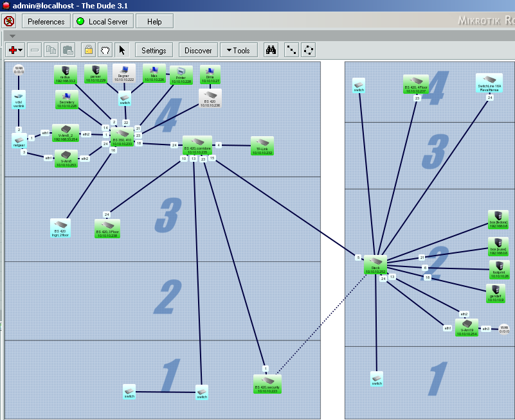Select the BS 420, corridore node 10.10.10.235
Image resolution: width=515 pixels, height=420 pixels.
pos(197,145)
